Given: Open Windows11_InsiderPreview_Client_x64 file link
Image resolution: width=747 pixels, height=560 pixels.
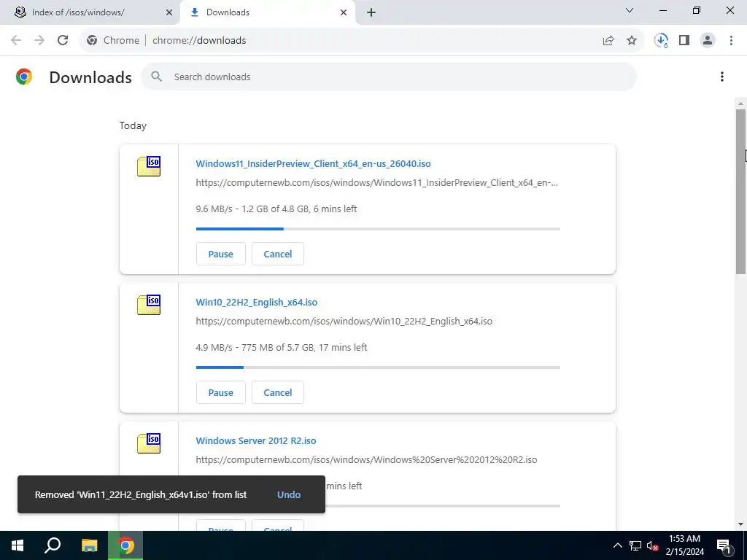Looking at the screenshot, I should [313, 163].
